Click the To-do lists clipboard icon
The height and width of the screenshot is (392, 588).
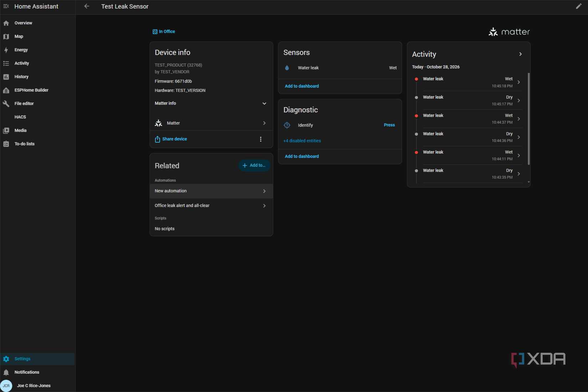[x=6, y=144]
